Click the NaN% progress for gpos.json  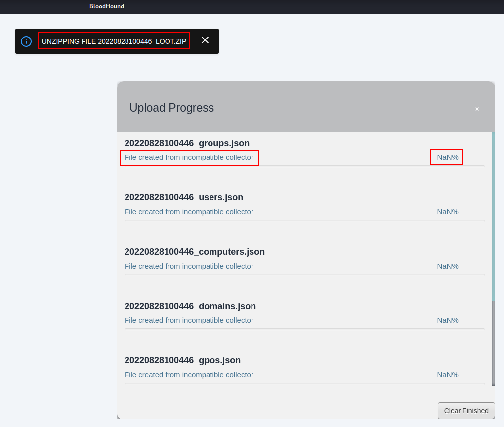coord(447,375)
